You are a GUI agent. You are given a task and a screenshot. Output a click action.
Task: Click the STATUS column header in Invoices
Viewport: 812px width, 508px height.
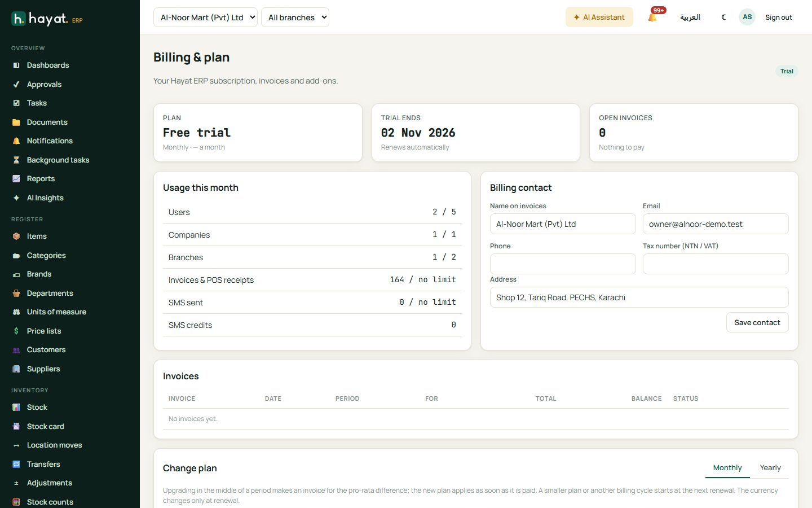[x=686, y=398]
